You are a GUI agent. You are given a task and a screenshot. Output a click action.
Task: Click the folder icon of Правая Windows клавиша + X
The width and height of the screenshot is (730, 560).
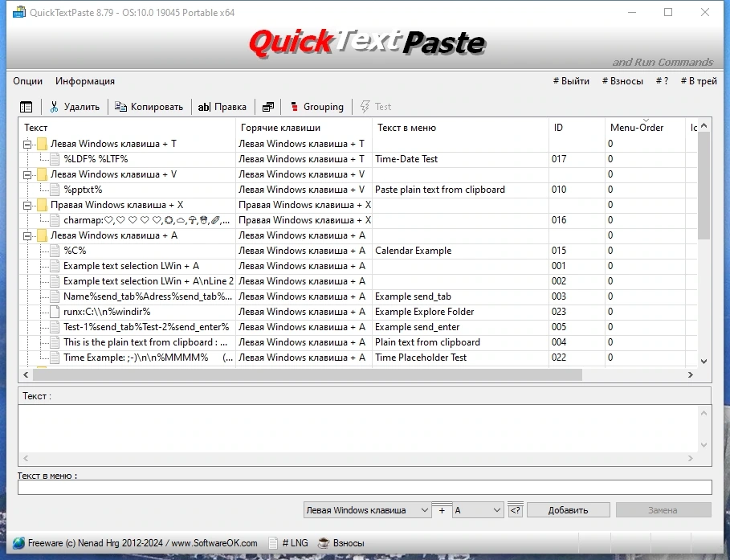point(42,205)
